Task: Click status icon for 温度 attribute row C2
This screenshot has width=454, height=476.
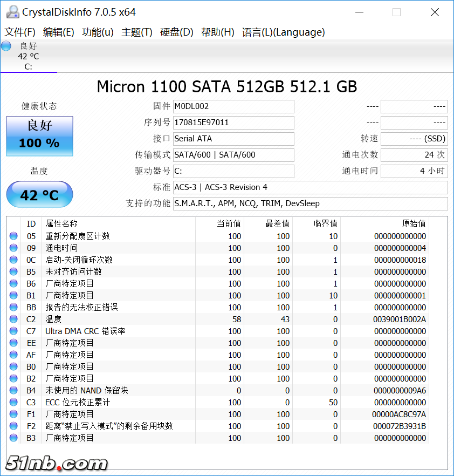Action: [13, 319]
